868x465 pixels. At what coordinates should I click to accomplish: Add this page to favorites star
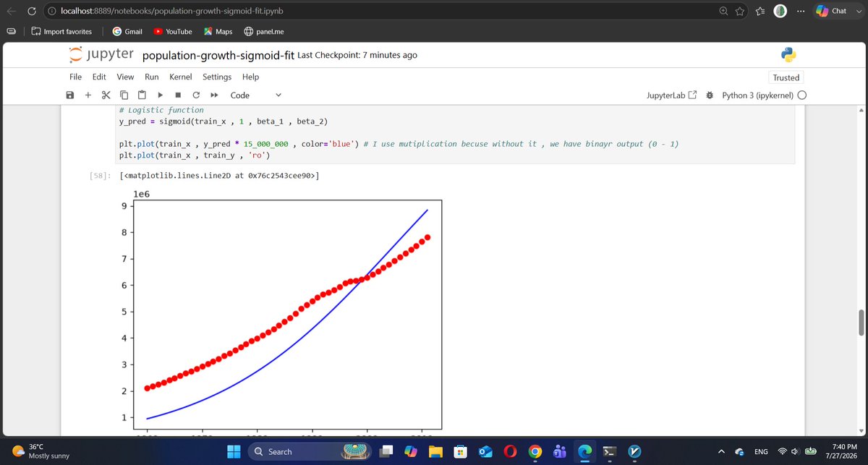point(740,11)
